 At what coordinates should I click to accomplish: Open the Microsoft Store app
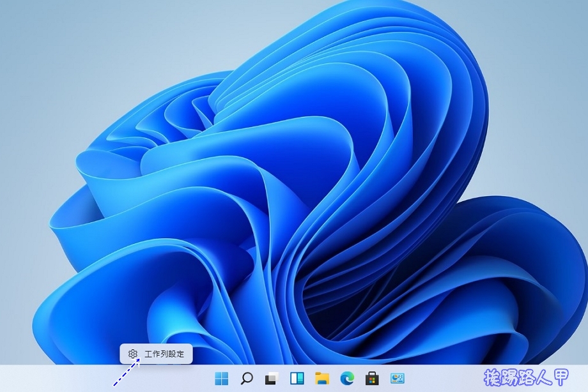point(372,379)
